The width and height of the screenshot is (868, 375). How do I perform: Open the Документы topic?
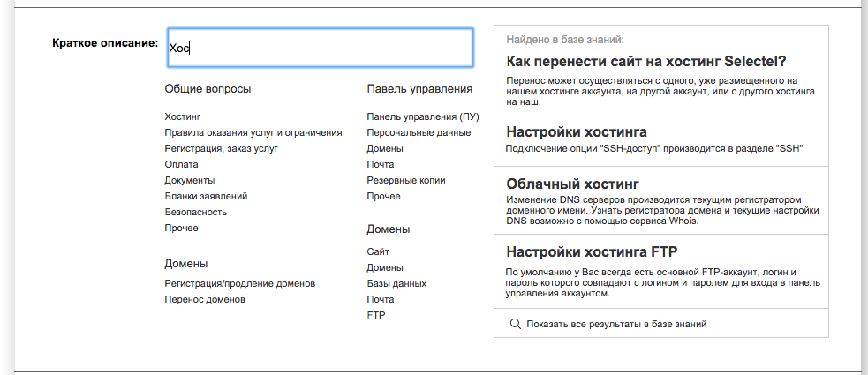[189, 180]
